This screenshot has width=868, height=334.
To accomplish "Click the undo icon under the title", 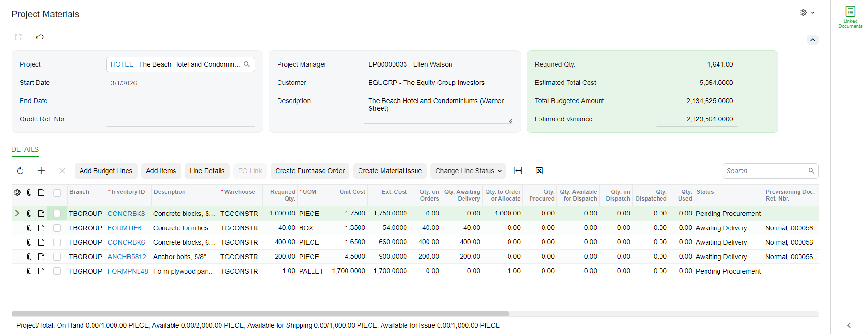I will coord(40,37).
